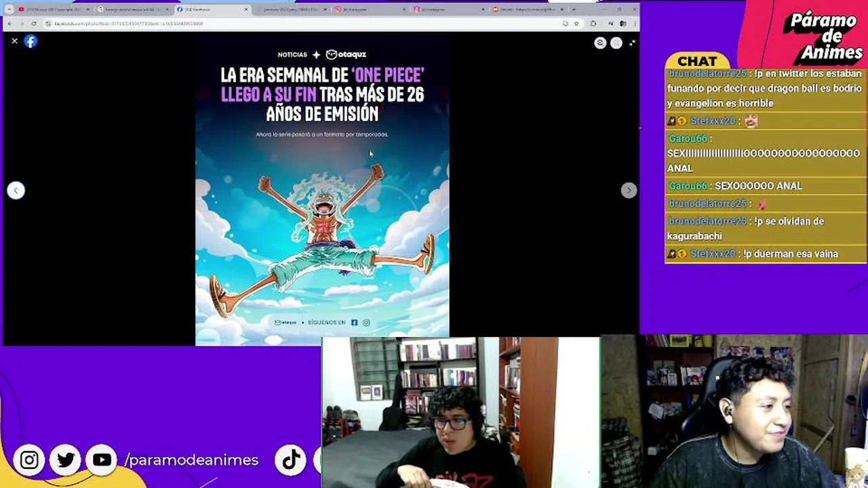This screenshot has height=488, width=868.
Task: Go to the previous photo arrow
Action: (16, 190)
